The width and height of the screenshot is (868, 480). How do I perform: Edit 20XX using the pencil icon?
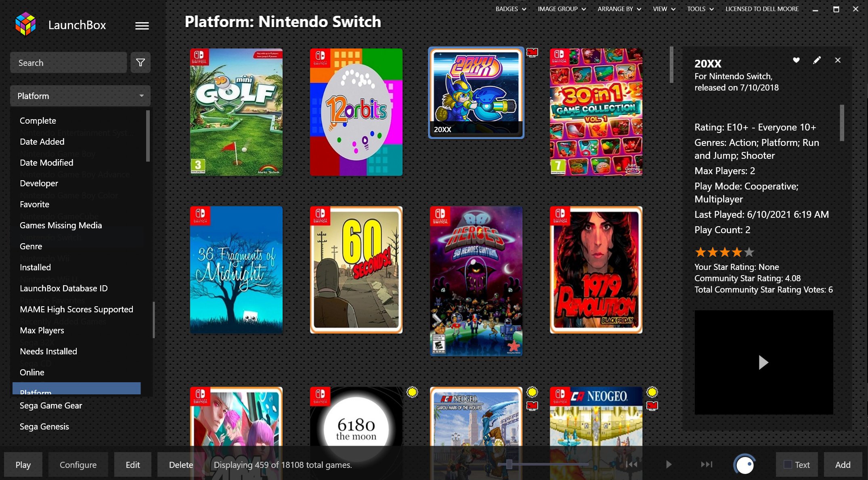(817, 60)
